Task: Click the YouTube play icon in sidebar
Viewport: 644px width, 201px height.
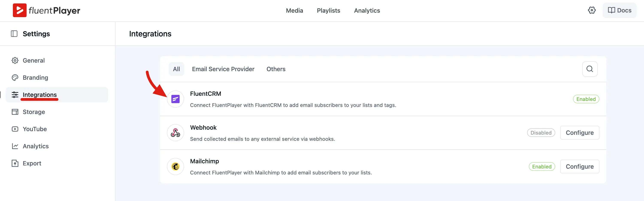Action: click(x=15, y=129)
